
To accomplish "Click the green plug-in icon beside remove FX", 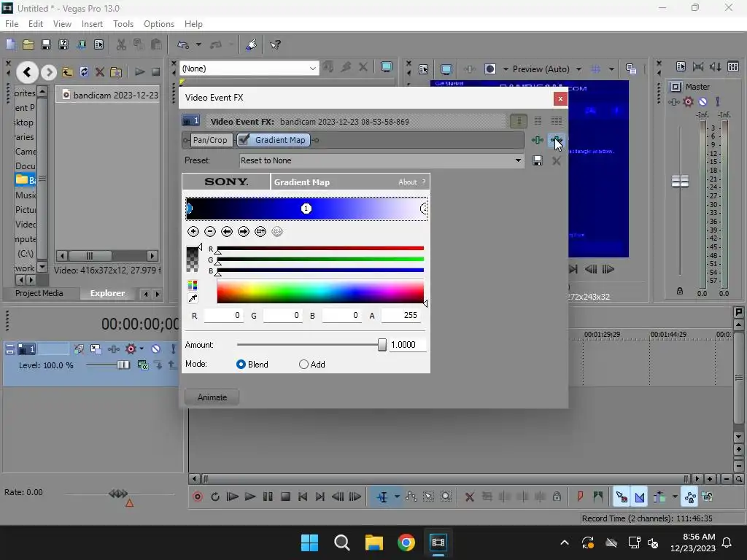I will click(x=538, y=140).
